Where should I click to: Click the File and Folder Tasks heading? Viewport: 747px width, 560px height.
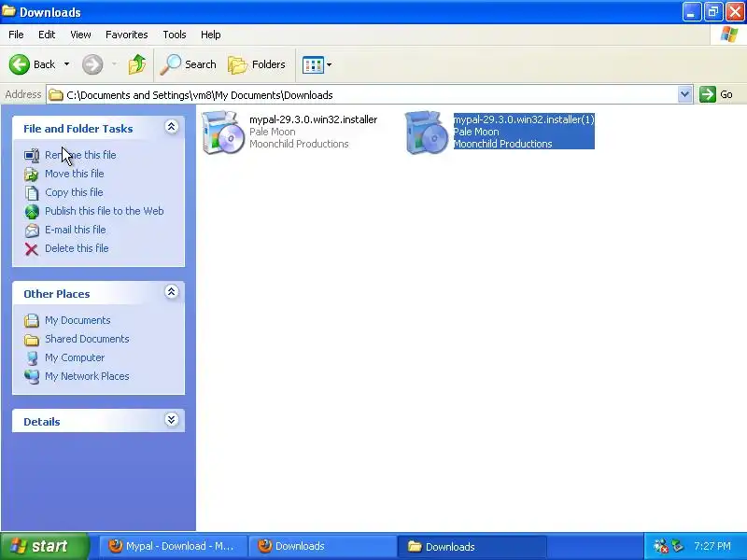pyautogui.click(x=78, y=129)
